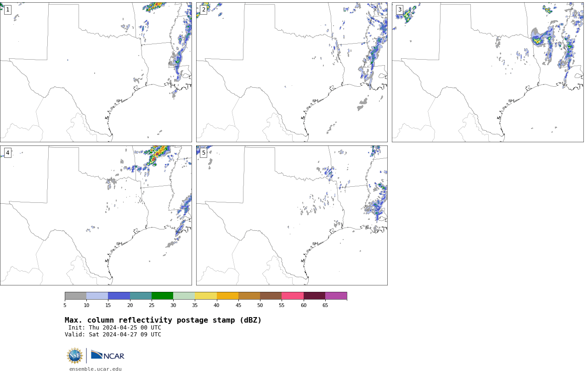The image size is (588, 374).
Task: Open ensemble member 5 reflectivity map
Action: [x=292, y=215]
